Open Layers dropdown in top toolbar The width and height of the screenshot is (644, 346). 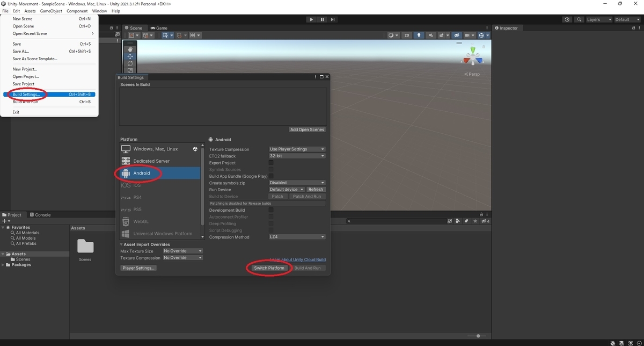click(598, 19)
